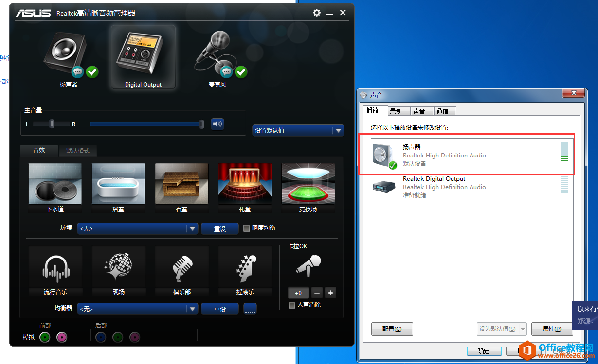Image resolution: width=598 pixels, height=364 pixels.
Task: Increase karaoke key with the plus button
Action: pyautogui.click(x=331, y=293)
